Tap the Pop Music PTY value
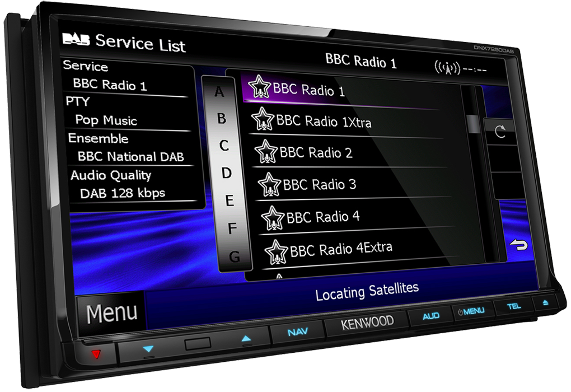 pos(106,120)
